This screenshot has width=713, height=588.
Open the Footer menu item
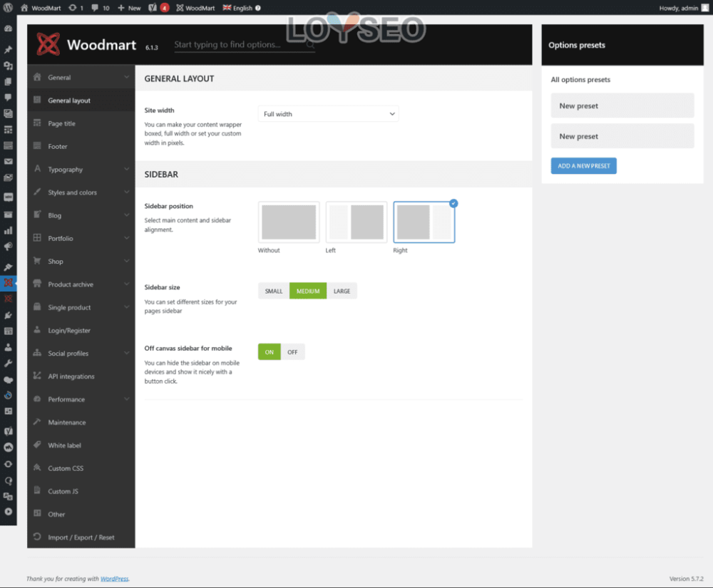[81, 146]
